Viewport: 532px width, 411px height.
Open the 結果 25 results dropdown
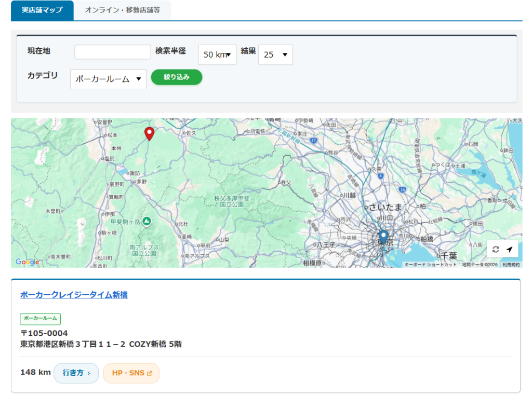pos(275,54)
